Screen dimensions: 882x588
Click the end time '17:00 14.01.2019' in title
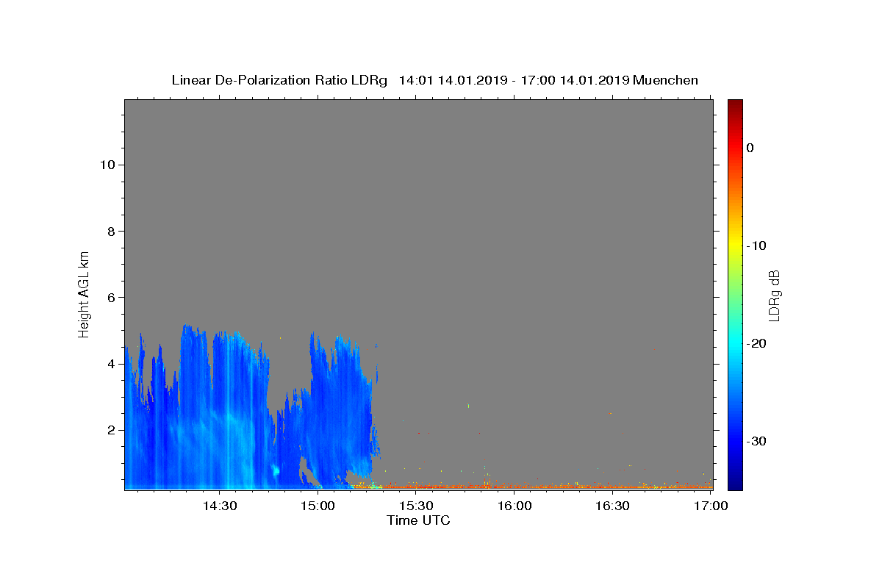pyautogui.click(x=576, y=80)
